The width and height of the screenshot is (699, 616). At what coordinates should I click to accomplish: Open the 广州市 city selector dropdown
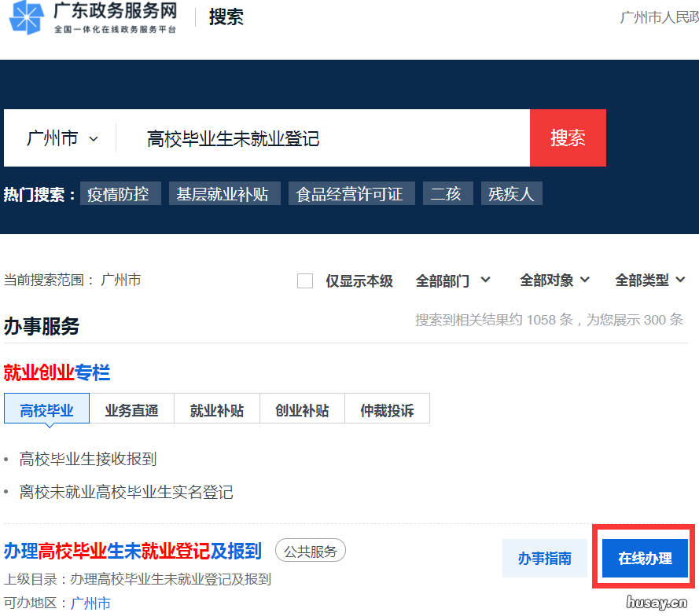[61, 137]
